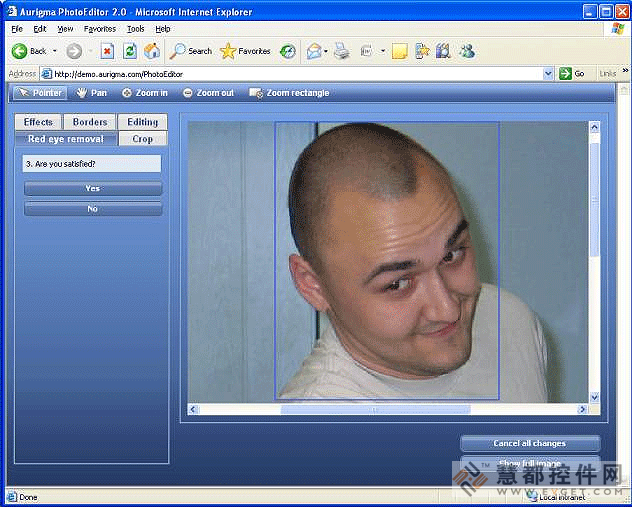Select the Red eye removal tab

(66, 139)
